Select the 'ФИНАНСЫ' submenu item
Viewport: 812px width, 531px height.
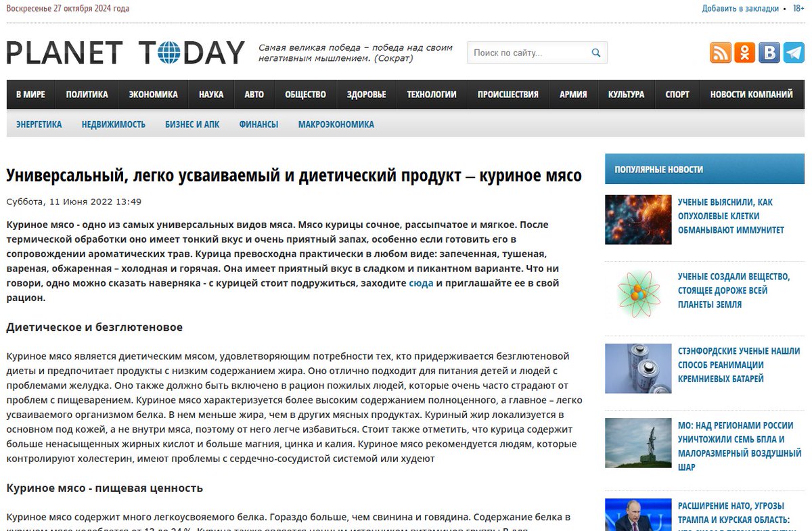tap(258, 124)
